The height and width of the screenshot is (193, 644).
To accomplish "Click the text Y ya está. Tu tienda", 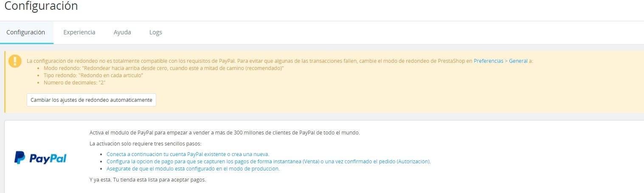I will pos(148,180).
